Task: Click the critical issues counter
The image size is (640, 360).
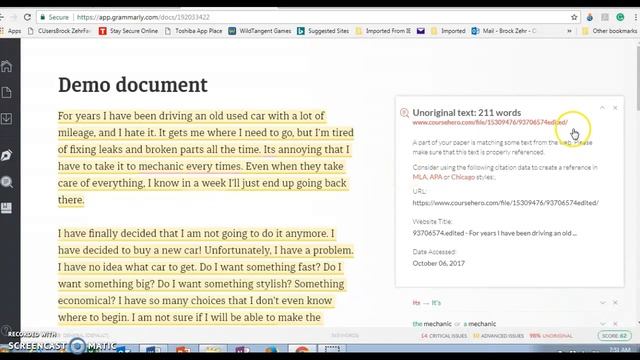Action: pyautogui.click(x=444, y=336)
